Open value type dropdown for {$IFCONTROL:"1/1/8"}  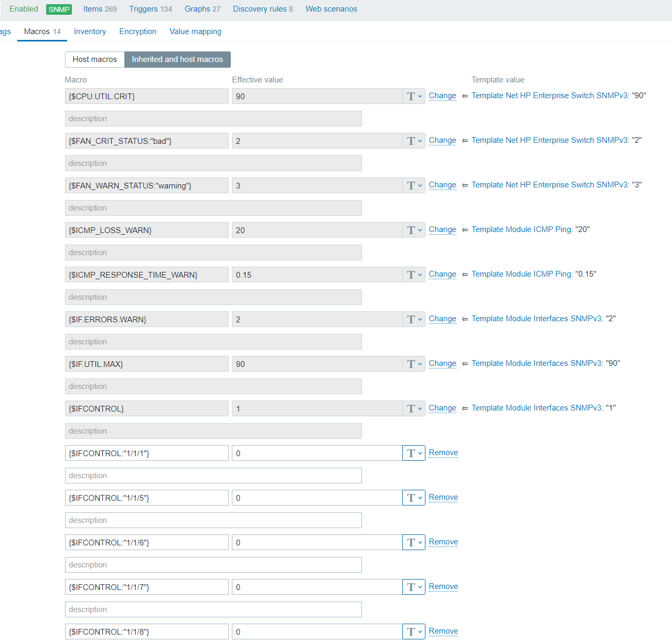click(x=414, y=632)
